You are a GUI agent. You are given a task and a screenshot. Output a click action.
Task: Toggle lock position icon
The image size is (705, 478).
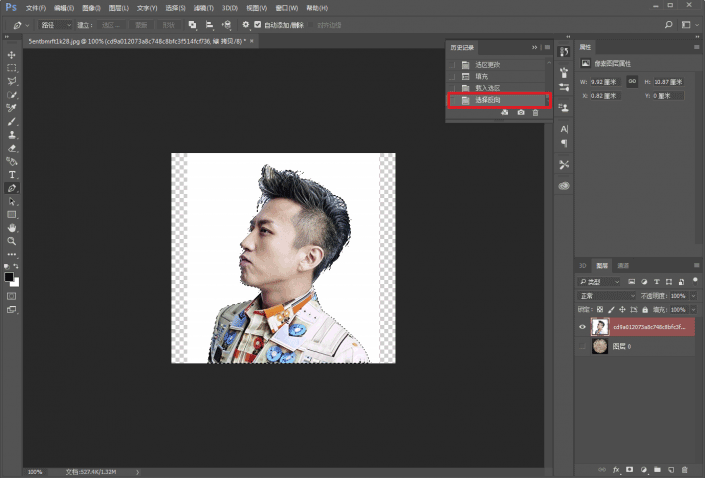click(622, 309)
